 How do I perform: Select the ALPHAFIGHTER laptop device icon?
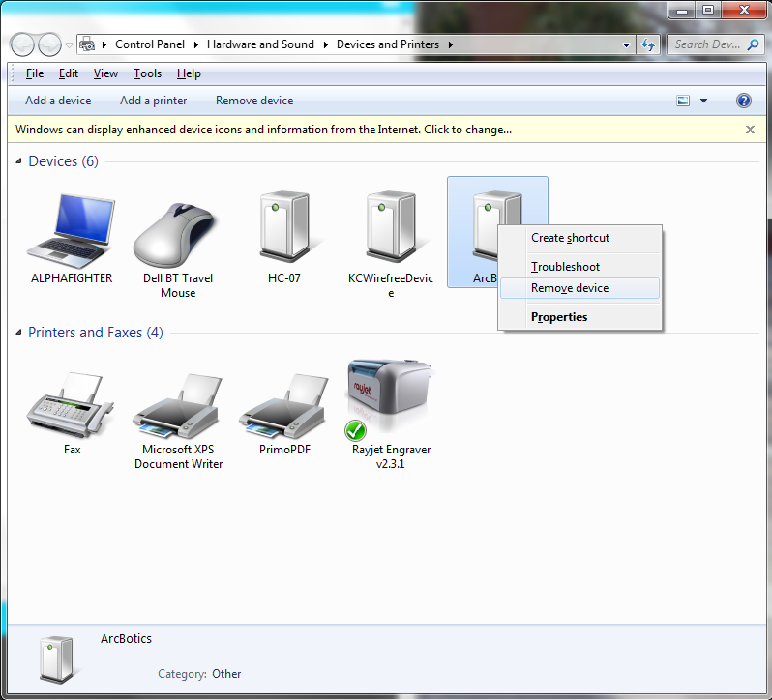[72, 230]
